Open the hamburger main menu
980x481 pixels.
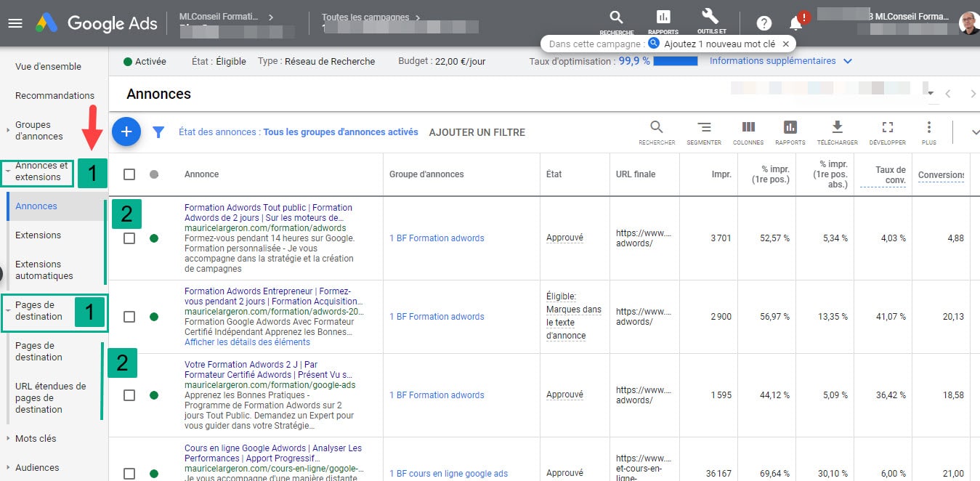15,23
